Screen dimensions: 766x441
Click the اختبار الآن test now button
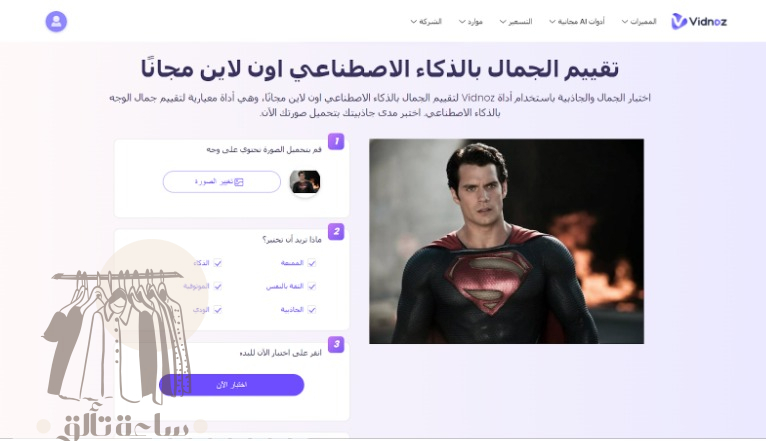(232, 385)
